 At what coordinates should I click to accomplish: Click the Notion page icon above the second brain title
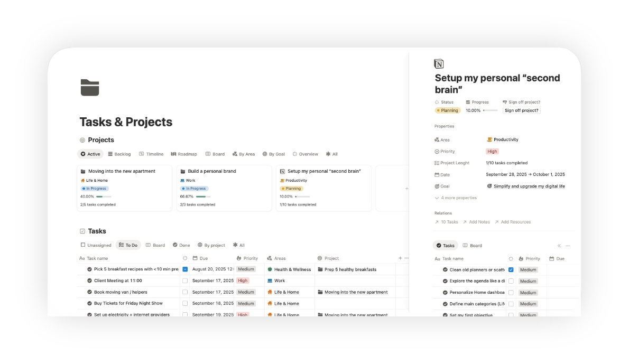pyautogui.click(x=439, y=63)
